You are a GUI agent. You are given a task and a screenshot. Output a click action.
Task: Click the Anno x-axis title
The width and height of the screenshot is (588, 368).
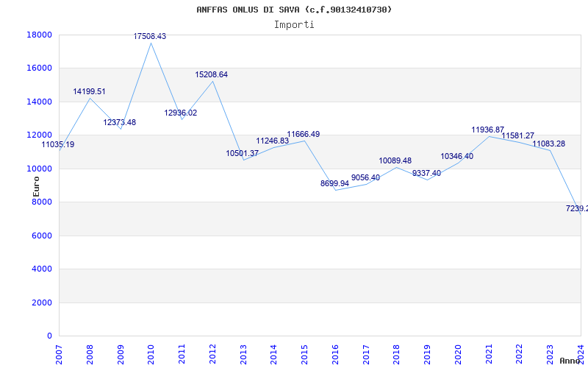pos(570,361)
